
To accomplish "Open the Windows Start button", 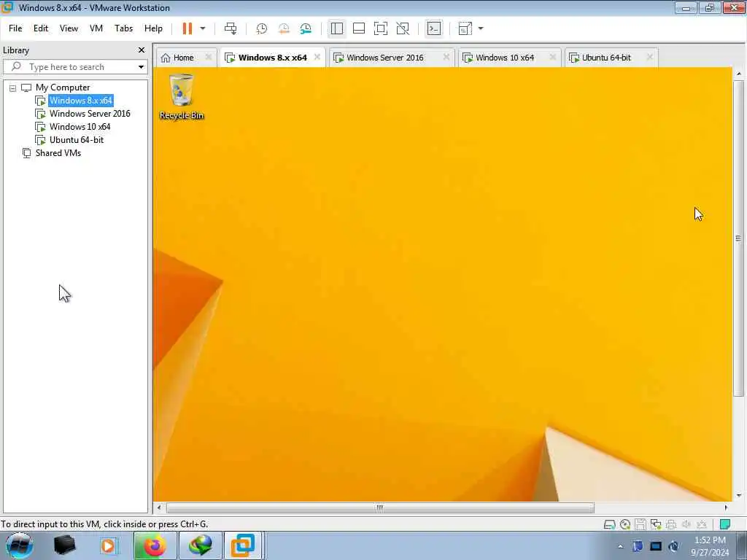I will [19, 545].
